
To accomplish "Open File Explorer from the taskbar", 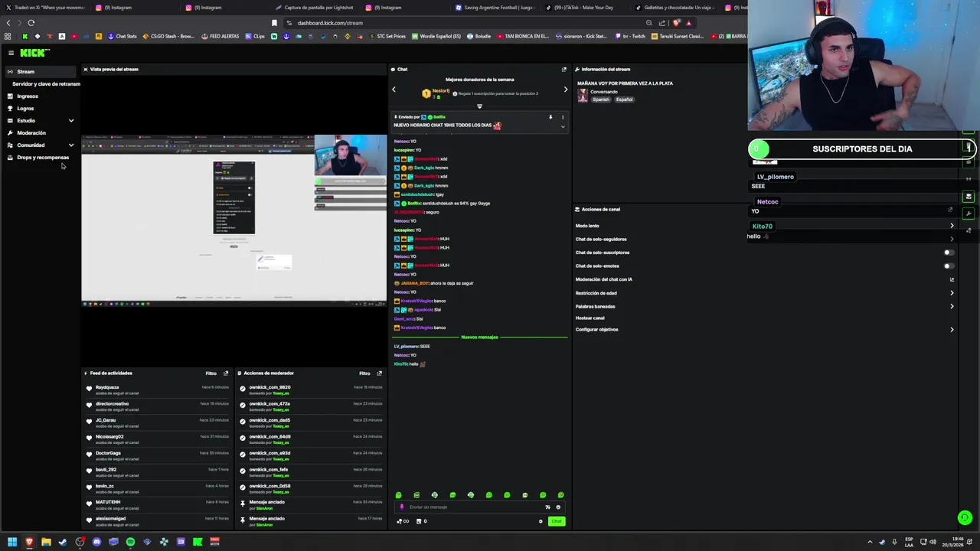I will pyautogui.click(x=46, y=542).
